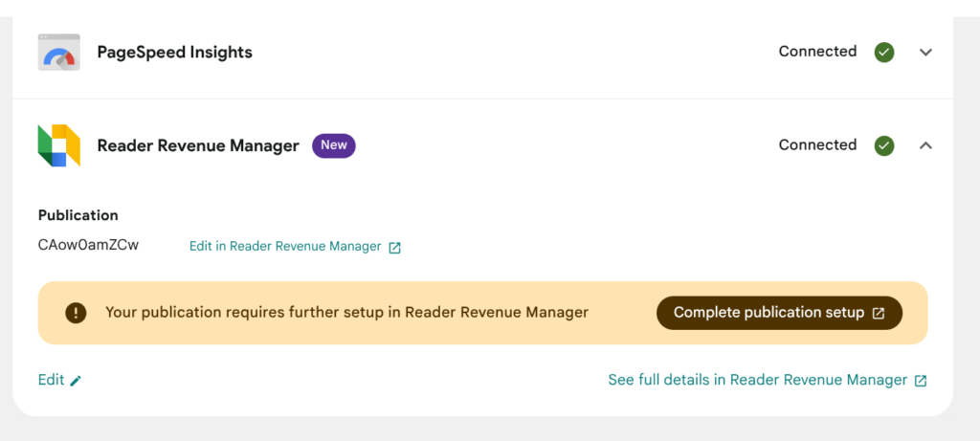The image size is (980, 441).
Task: Click PageSpeed Insights green connected checkmark
Action: tap(883, 52)
